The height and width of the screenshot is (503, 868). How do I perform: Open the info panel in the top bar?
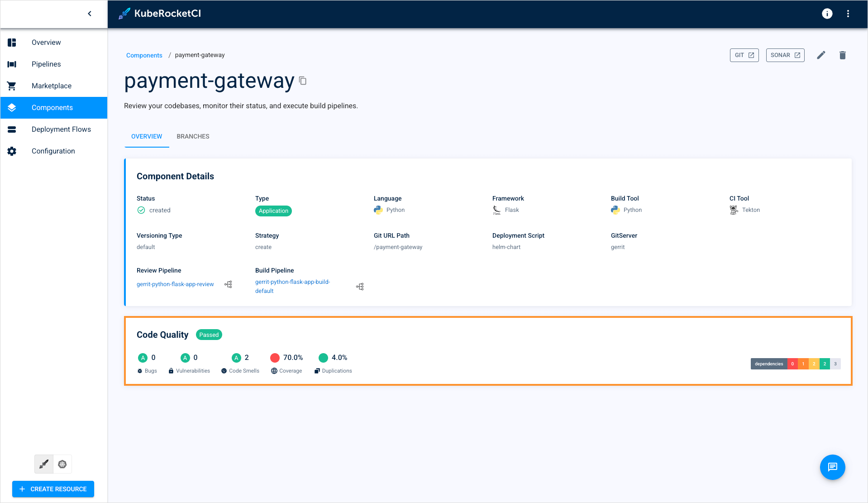(x=827, y=14)
